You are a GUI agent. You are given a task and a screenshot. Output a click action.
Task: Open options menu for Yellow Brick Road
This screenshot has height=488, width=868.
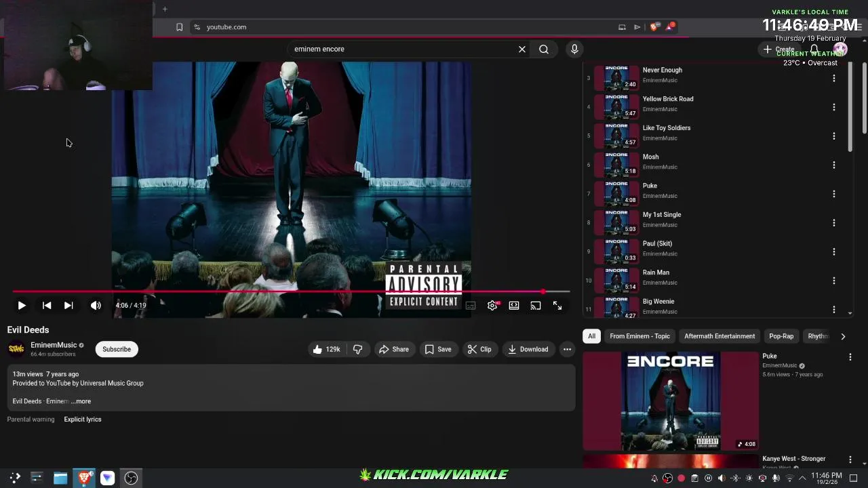tap(834, 107)
